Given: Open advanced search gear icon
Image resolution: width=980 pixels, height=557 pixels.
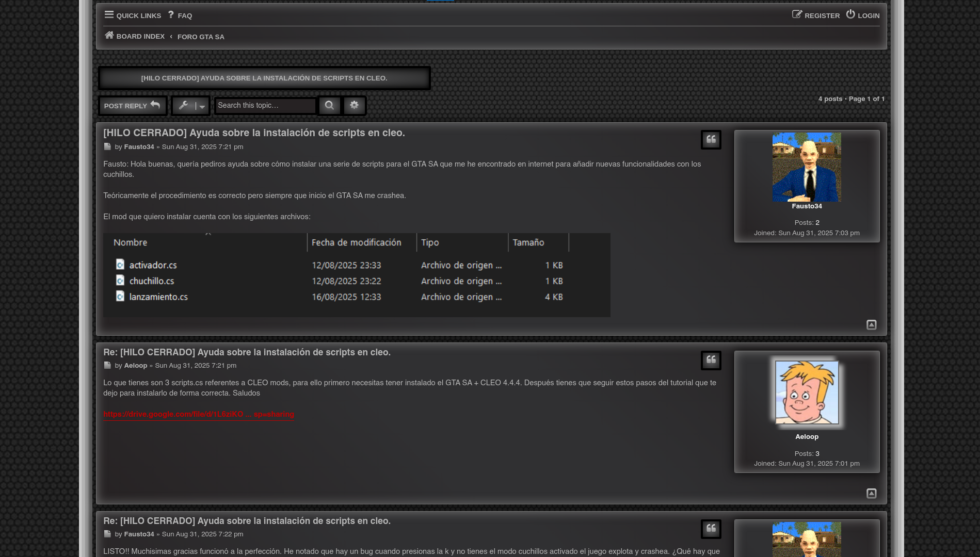Looking at the screenshot, I should [x=354, y=105].
